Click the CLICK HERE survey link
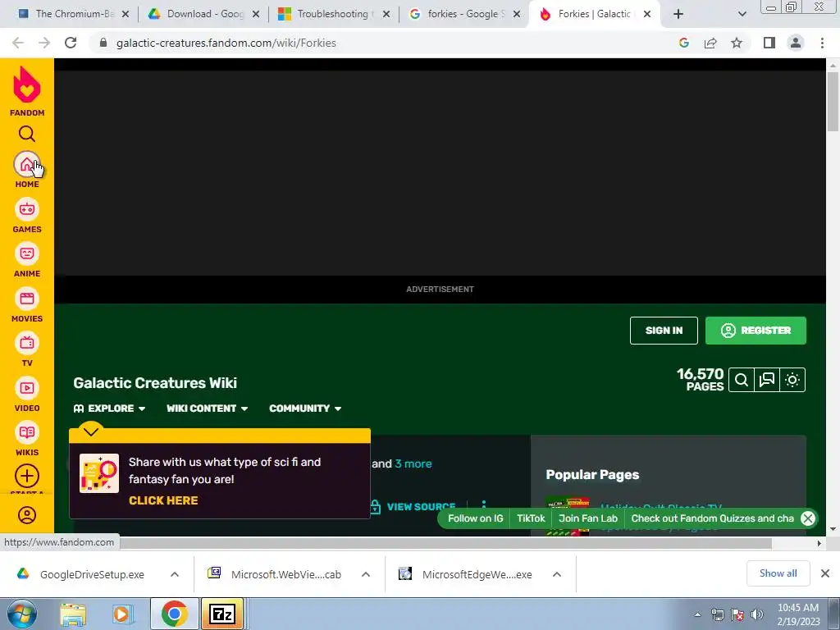The height and width of the screenshot is (630, 840). click(x=163, y=500)
